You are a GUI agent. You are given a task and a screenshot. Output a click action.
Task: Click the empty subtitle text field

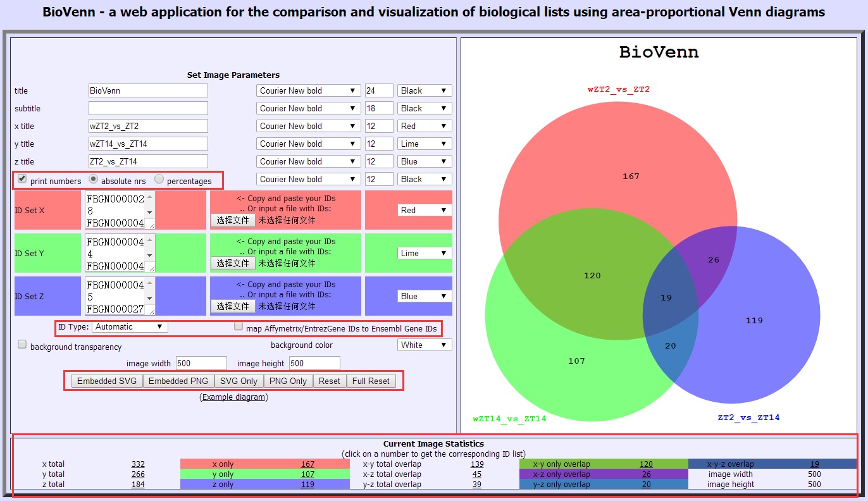point(148,108)
